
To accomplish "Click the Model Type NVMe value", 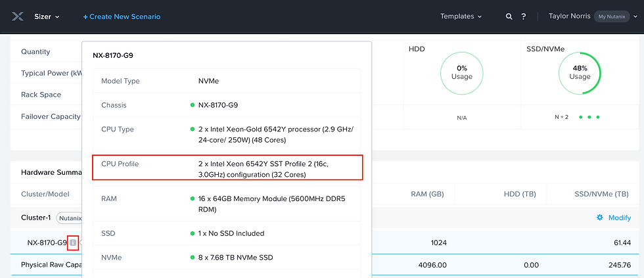I will 209,81.
